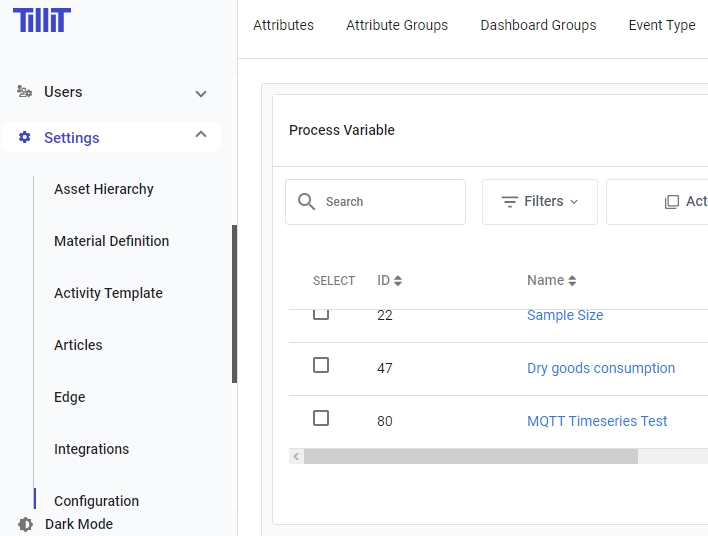Collapse the Settings section chevron
The width and height of the screenshot is (708, 536).
point(201,135)
